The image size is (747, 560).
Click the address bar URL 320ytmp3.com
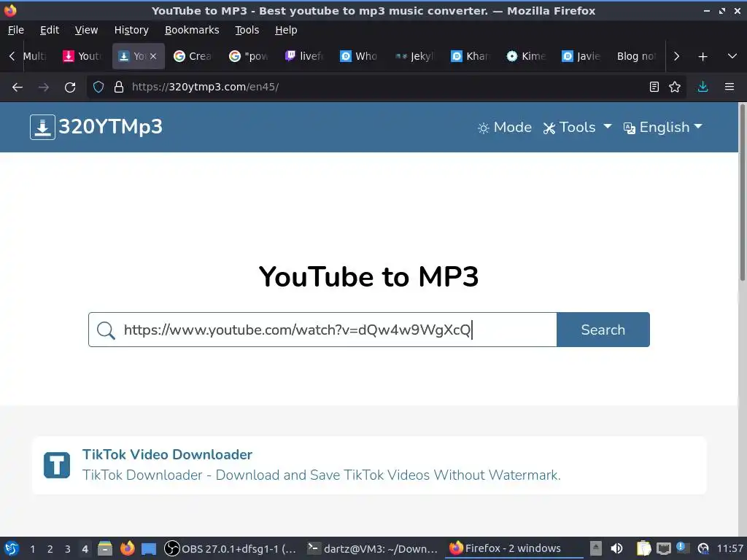coord(205,87)
